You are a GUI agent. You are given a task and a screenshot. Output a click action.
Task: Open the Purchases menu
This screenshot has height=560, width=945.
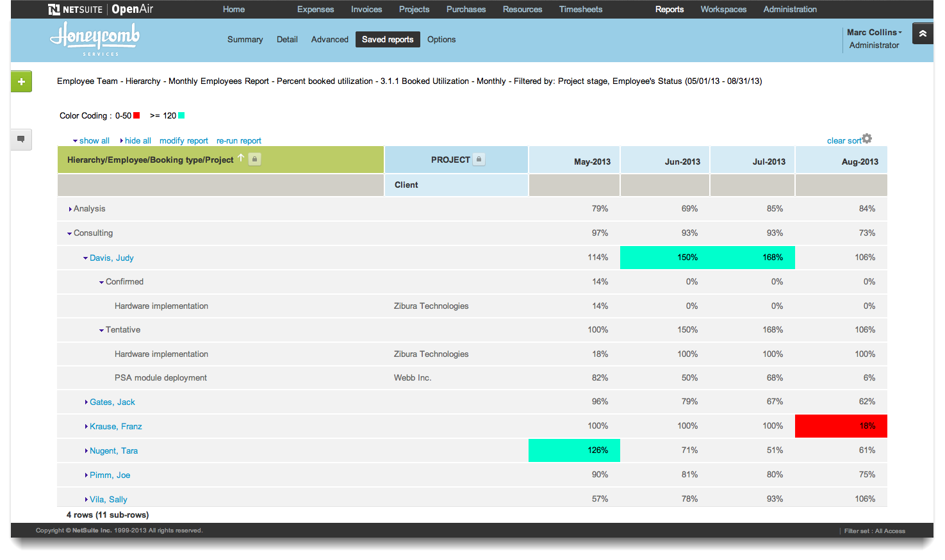466,9
